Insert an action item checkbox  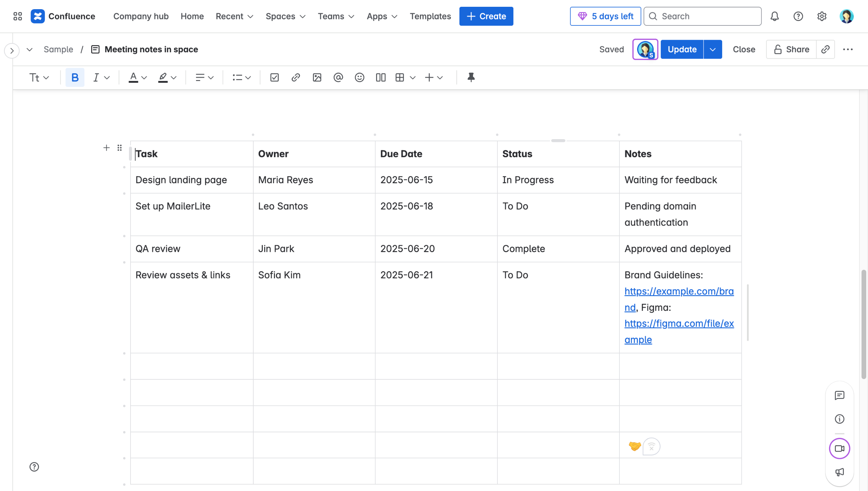(274, 78)
